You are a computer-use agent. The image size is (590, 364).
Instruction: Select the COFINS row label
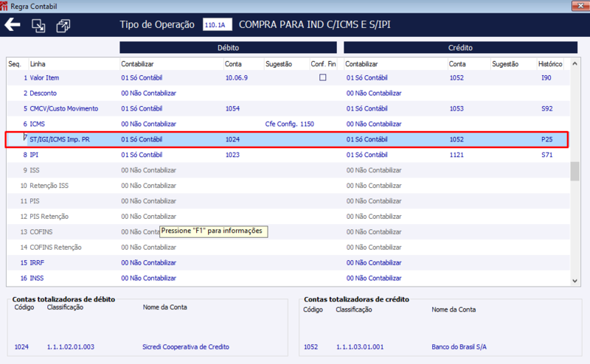[x=41, y=232]
